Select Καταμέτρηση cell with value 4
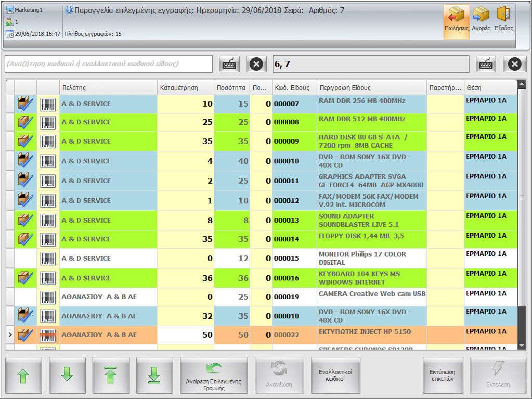Screen dimensions: 532x399 click(186, 161)
